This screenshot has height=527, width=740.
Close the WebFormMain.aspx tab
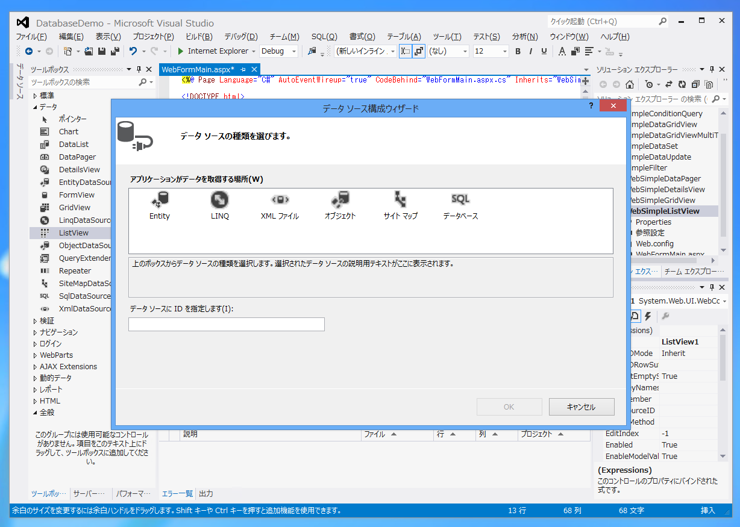[254, 69]
